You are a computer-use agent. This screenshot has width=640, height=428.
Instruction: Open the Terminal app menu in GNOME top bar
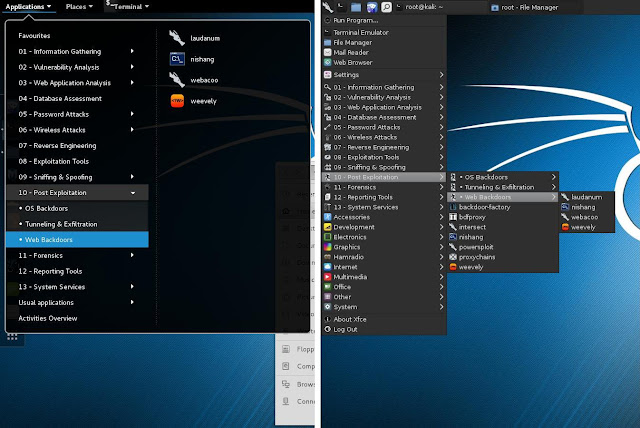point(128,7)
